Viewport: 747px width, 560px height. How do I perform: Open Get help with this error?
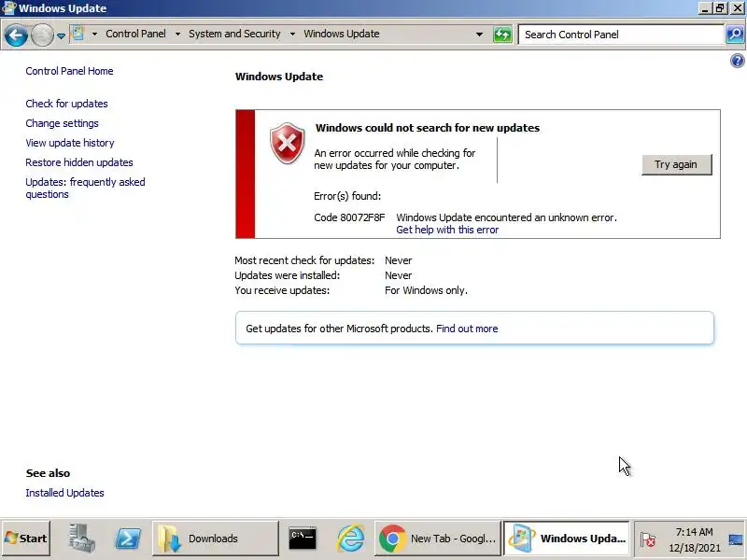click(447, 230)
